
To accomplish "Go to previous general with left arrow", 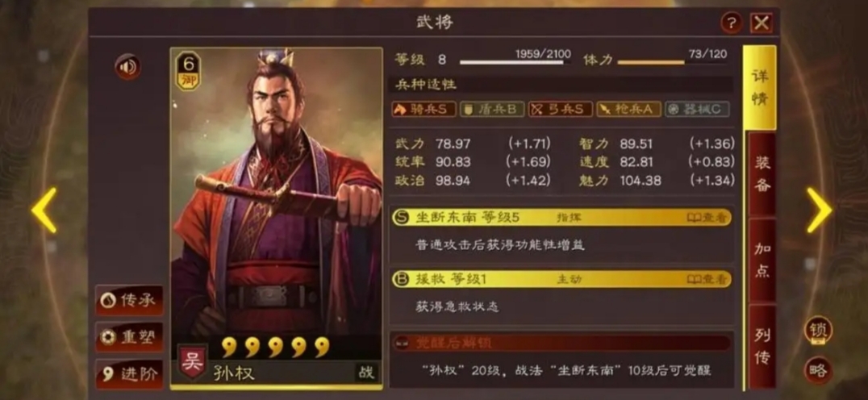I will point(44,210).
